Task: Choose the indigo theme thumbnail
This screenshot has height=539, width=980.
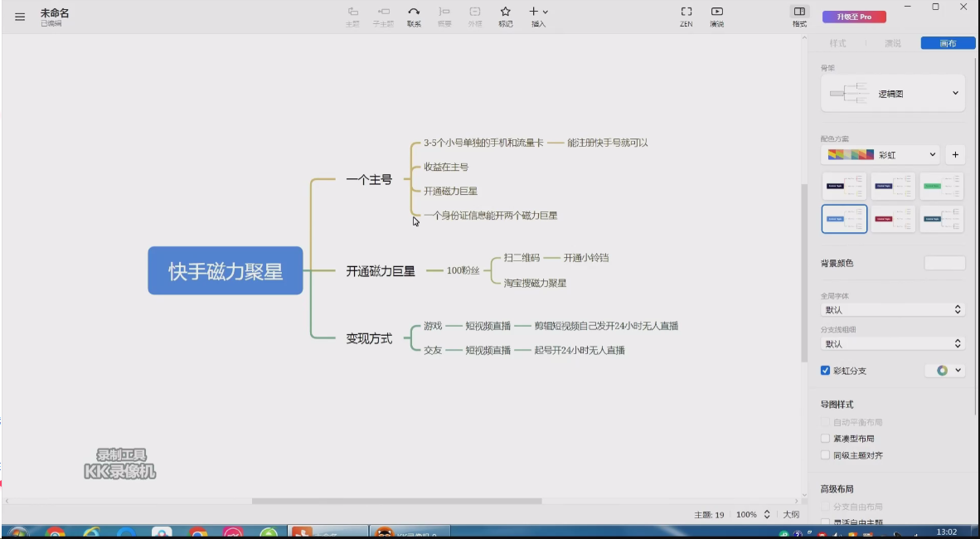Action: coord(892,187)
